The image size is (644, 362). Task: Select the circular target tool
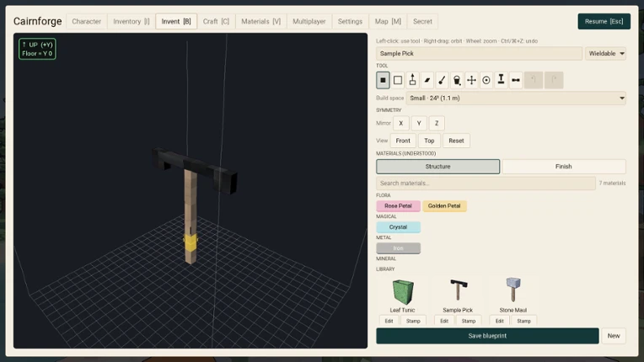[486, 80]
